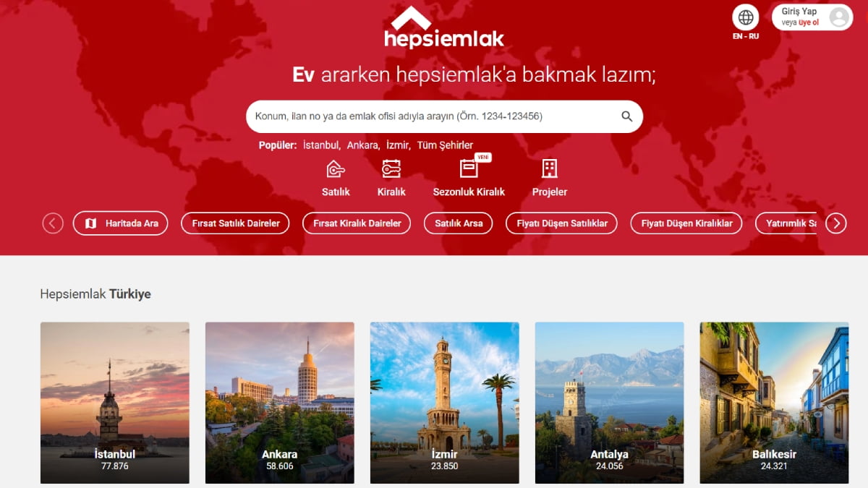
Task: Click the Haritada Ara map button
Action: pos(120,223)
